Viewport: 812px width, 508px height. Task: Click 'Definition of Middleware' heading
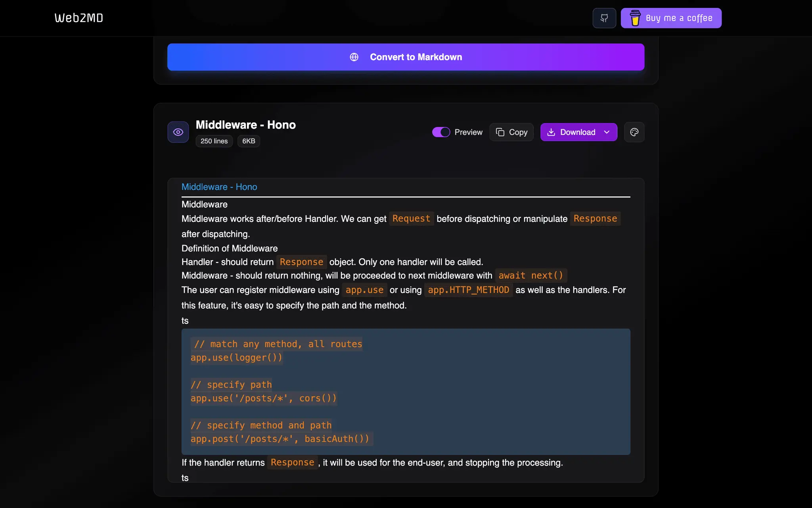[x=230, y=248]
